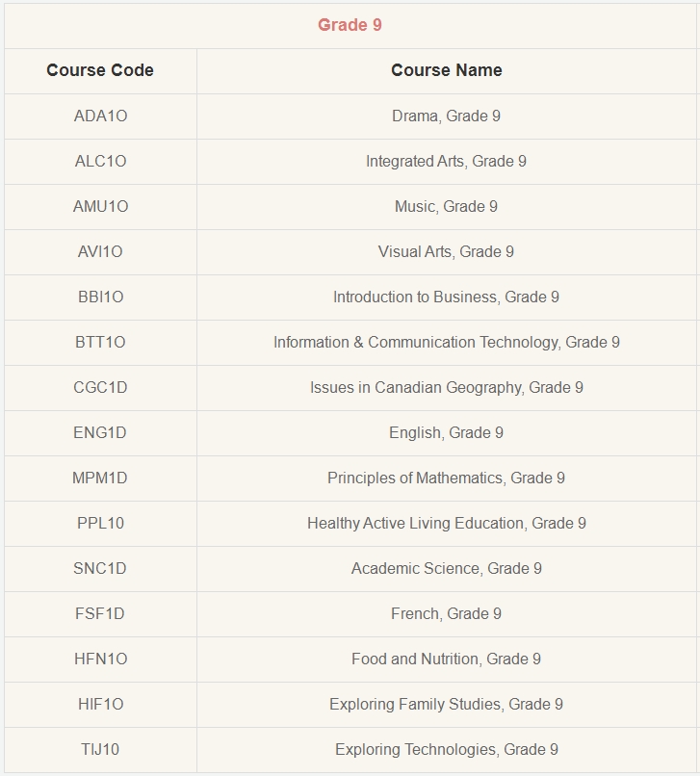This screenshot has width=700, height=776.
Task: Select the HFN1O course code
Action: click(x=100, y=660)
